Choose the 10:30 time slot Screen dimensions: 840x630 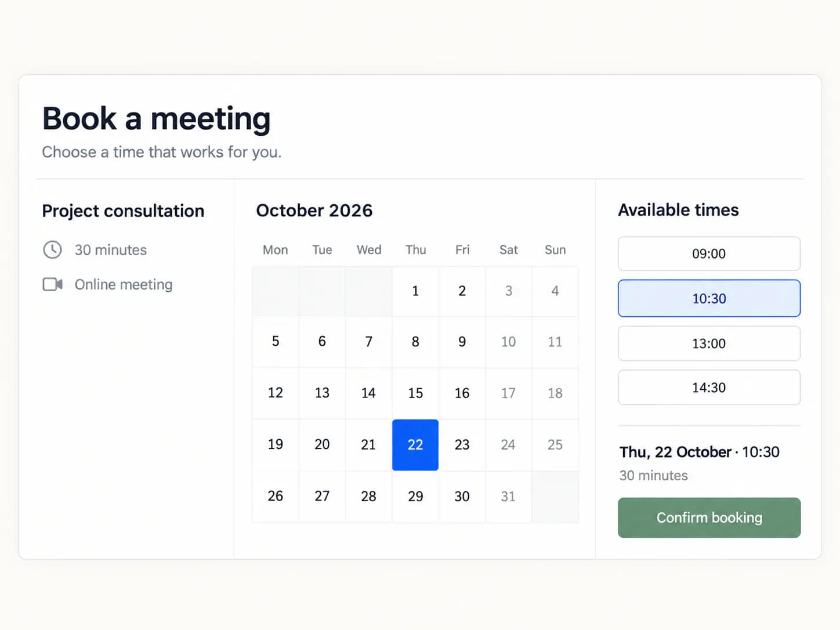pos(709,298)
